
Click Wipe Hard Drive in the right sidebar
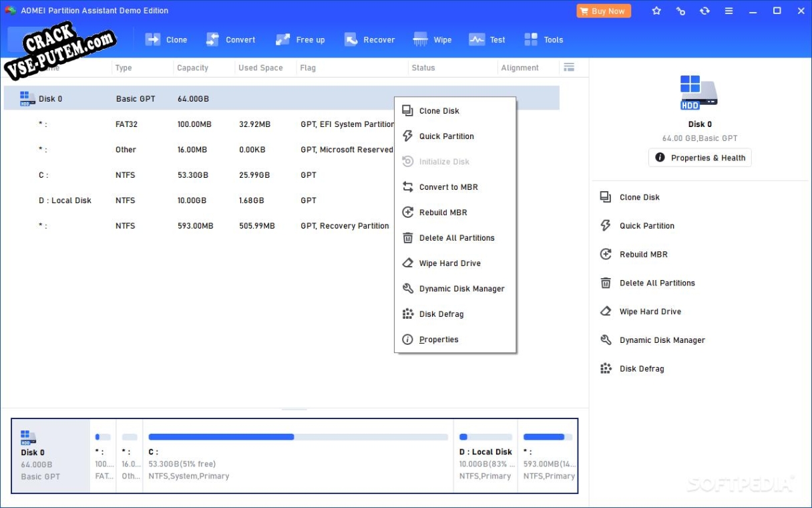[640, 312]
